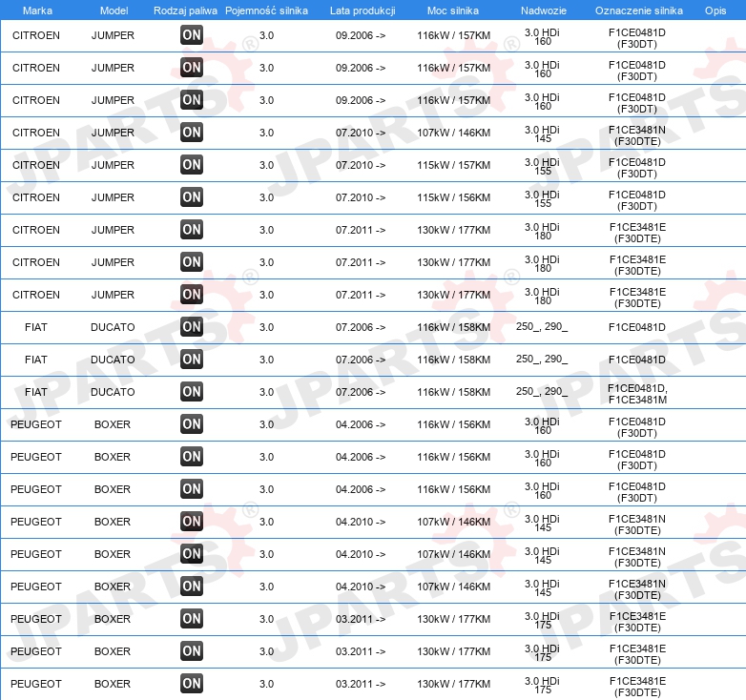Click capacity 3.0 in the CITROEN 107kW row
This screenshot has width=746, height=700.
click(266, 133)
